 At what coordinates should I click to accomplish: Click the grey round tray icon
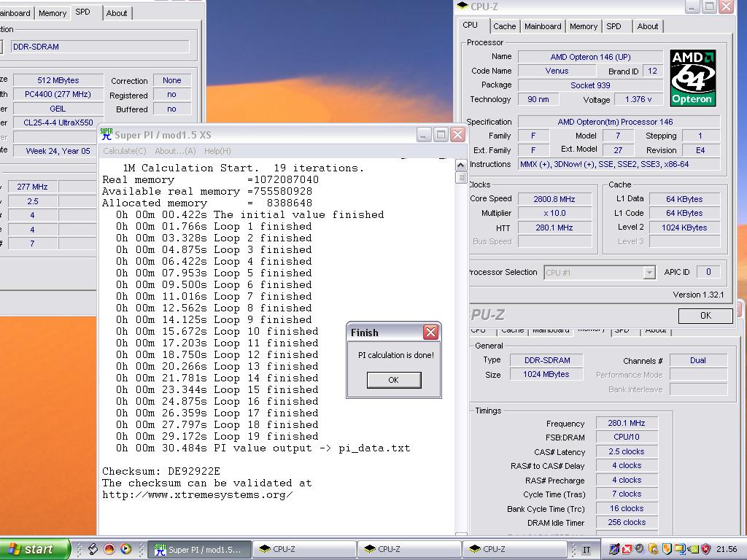(640, 549)
